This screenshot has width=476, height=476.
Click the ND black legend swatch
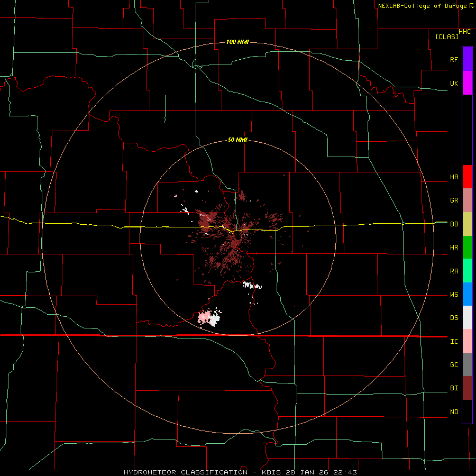click(x=467, y=411)
